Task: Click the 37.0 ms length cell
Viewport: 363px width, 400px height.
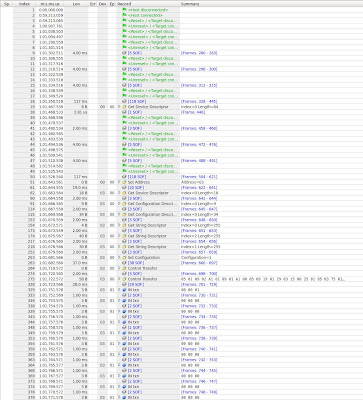Action: 80,263
